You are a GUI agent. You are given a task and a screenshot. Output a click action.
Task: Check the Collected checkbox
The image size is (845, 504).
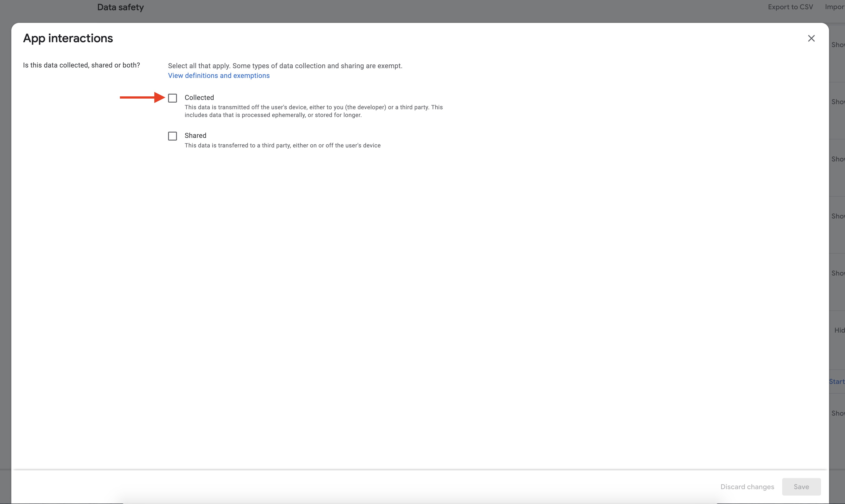coord(173,98)
